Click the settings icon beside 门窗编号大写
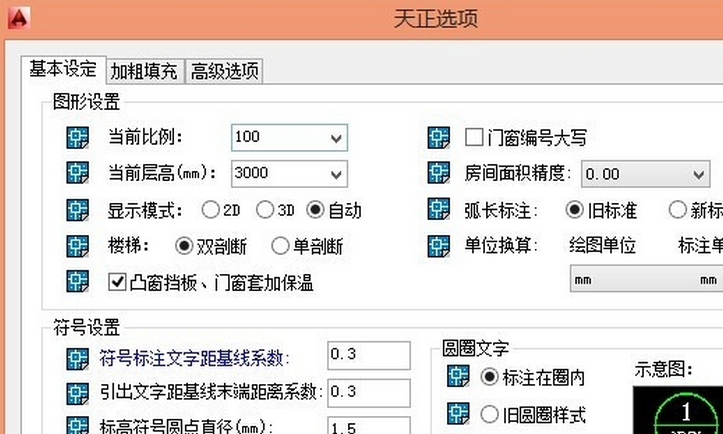Image resolution: width=723 pixels, height=434 pixels. point(439,137)
